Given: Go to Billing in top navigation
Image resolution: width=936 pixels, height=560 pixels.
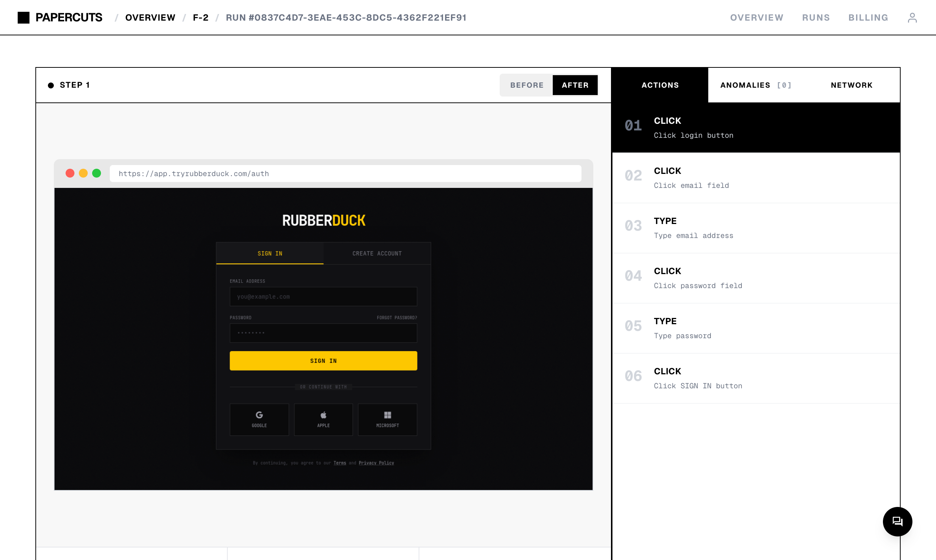Looking at the screenshot, I should [x=868, y=18].
